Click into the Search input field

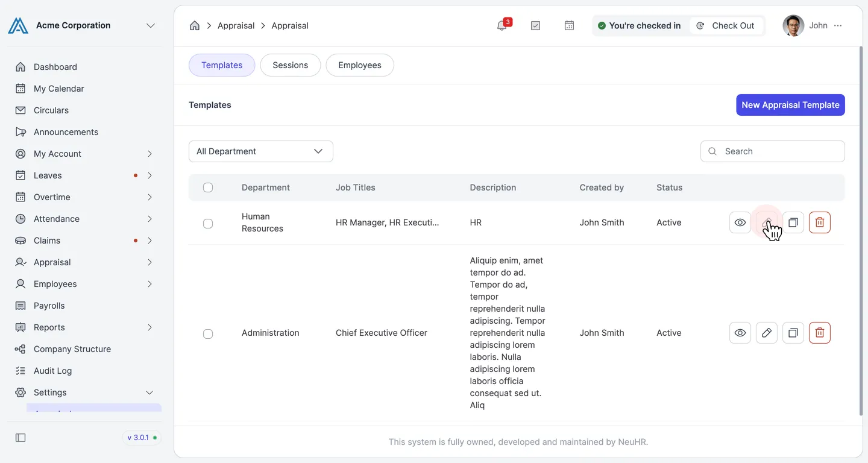pyautogui.click(x=772, y=151)
